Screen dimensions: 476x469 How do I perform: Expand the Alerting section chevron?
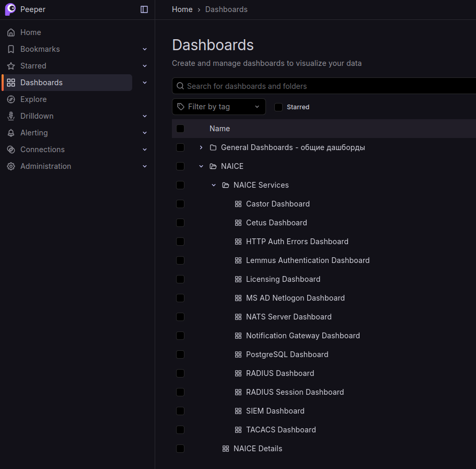[145, 133]
